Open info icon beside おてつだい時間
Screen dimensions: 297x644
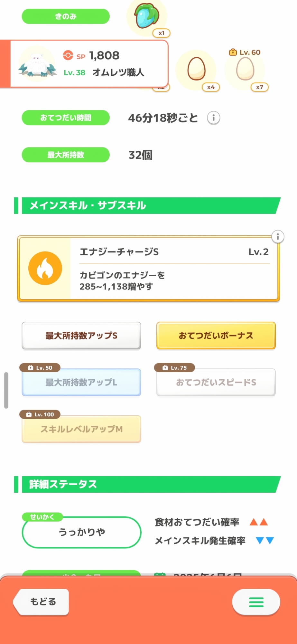point(213,118)
